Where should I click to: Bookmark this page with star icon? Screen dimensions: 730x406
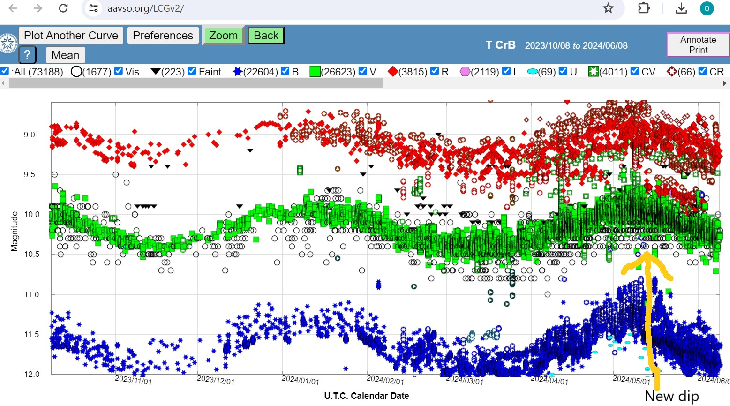point(608,8)
